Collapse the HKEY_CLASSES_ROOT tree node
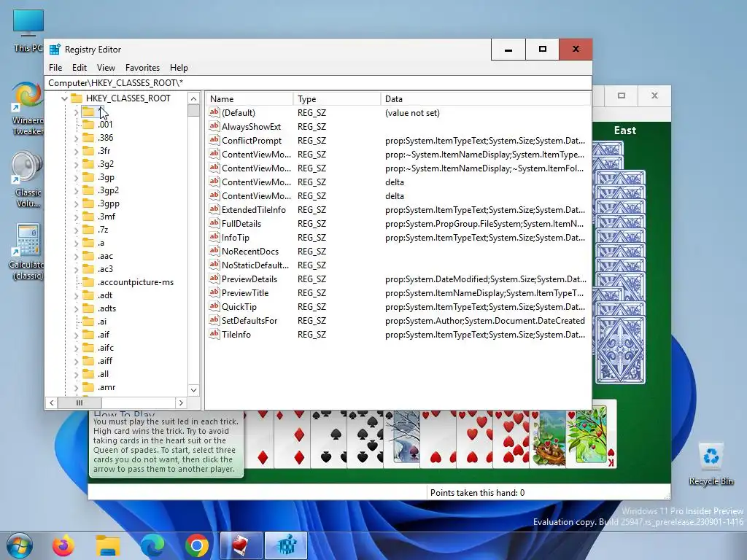This screenshot has height=560, width=747. pyautogui.click(x=64, y=98)
